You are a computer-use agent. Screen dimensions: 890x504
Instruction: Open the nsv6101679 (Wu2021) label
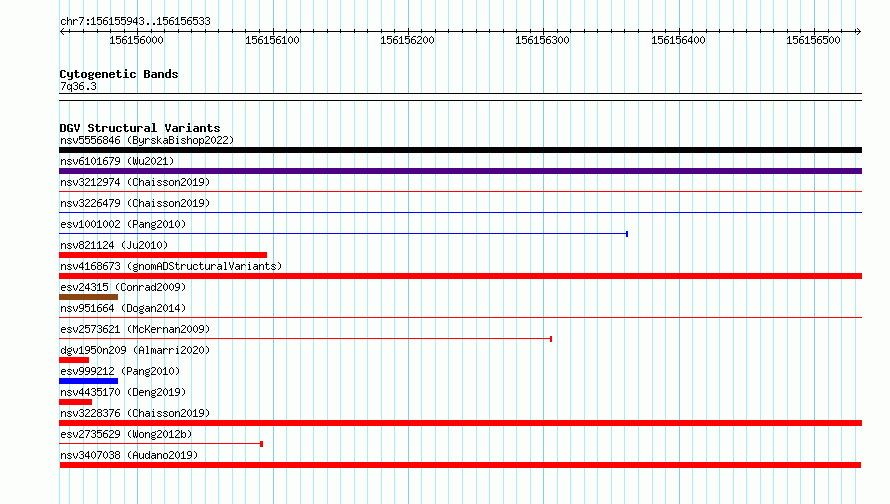[117, 161]
